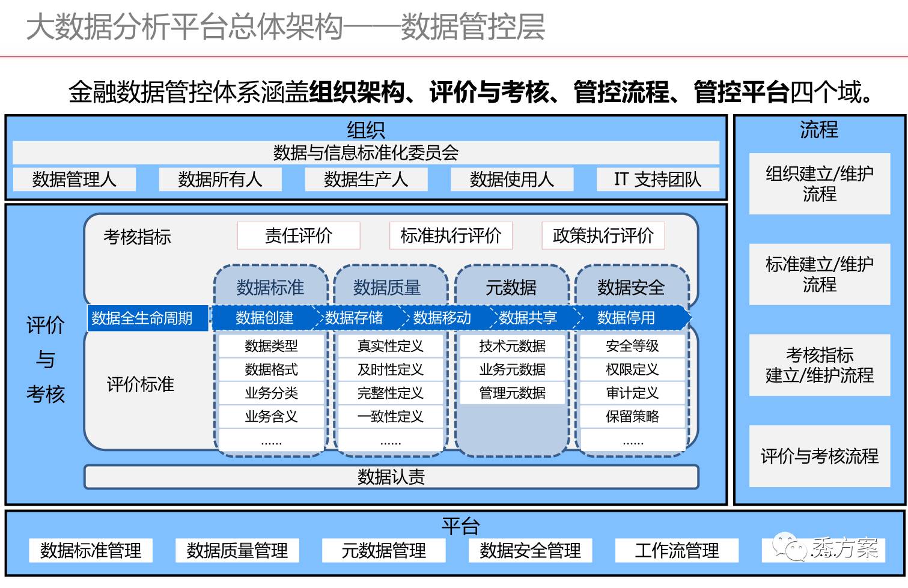Select the 业务分类 cell
The width and height of the screenshot is (908, 588).
click(271, 393)
